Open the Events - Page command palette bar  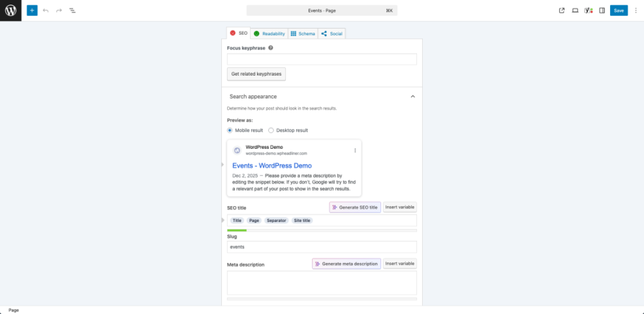(x=322, y=10)
